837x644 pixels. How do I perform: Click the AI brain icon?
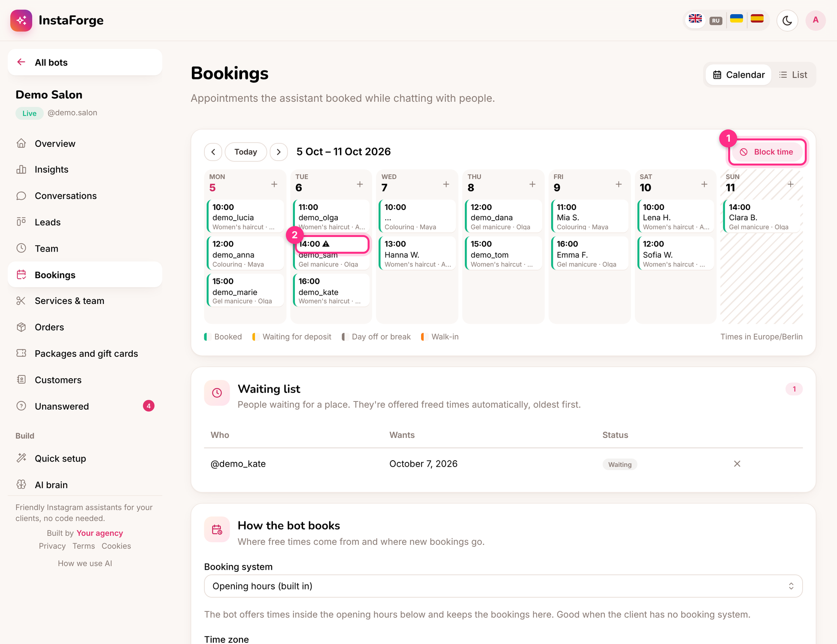[21, 484]
